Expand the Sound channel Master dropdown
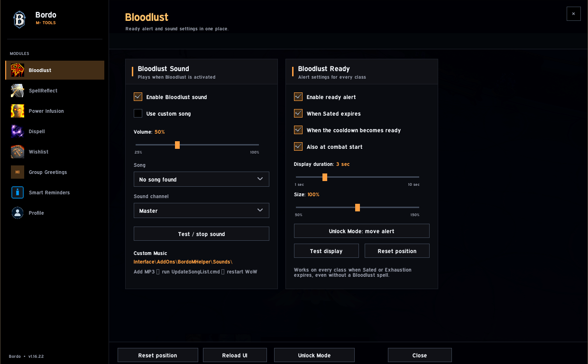 (x=202, y=210)
